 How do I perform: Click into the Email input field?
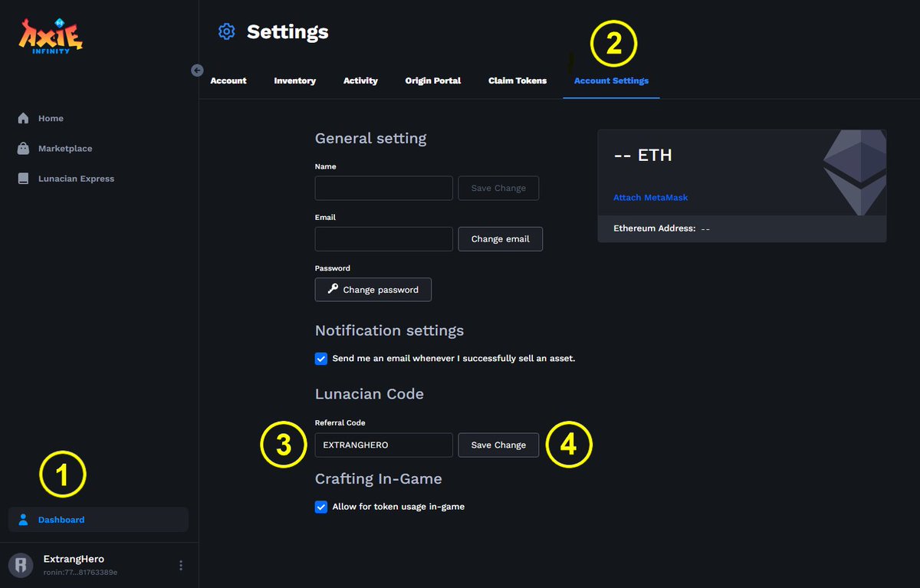384,238
